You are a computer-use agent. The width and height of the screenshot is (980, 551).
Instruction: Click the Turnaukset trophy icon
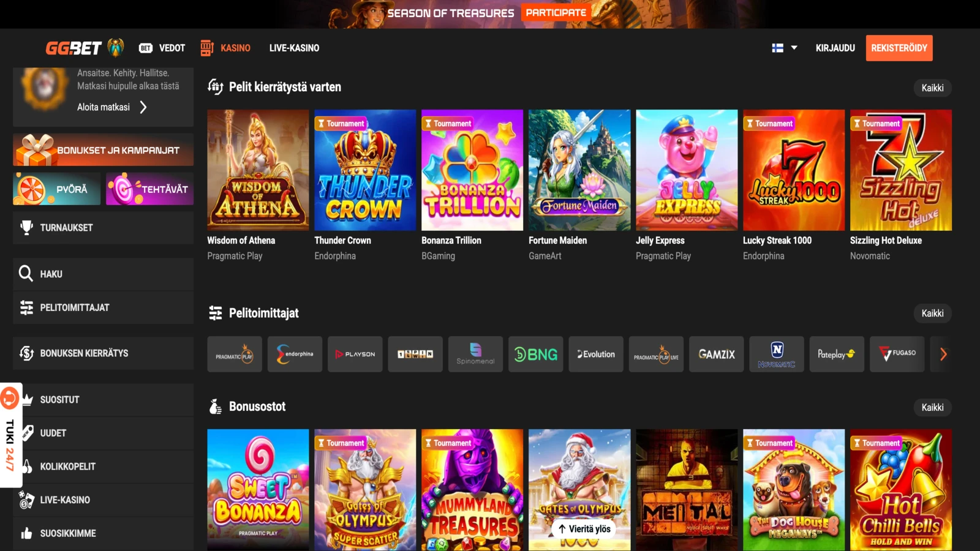click(x=26, y=228)
